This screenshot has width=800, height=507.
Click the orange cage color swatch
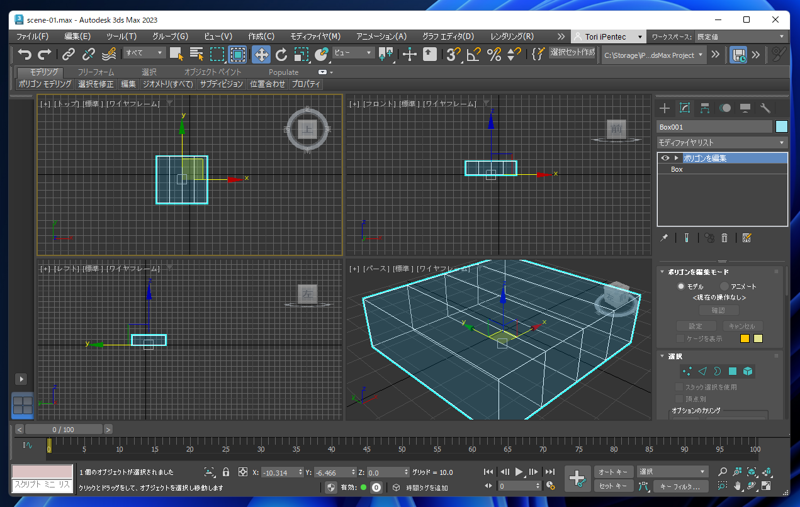744,339
